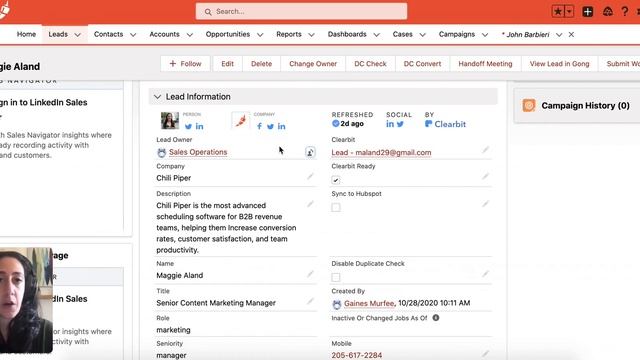Edit the Company field pencil icon

click(x=310, y=176)
